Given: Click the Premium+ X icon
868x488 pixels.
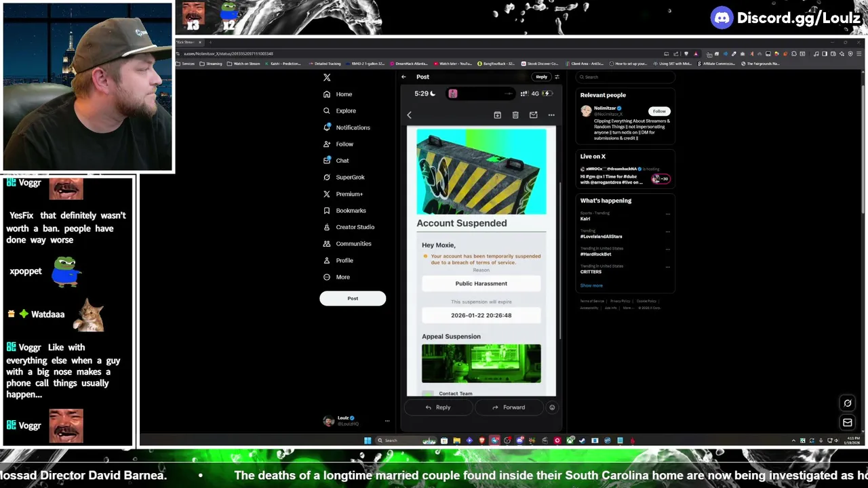Looking at the screenshot, I should (327, 194).
